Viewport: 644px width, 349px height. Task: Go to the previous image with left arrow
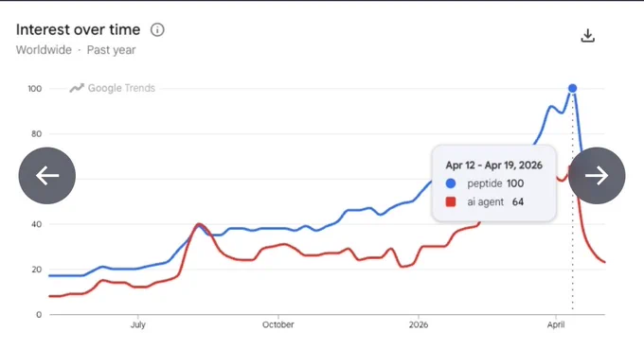click(47, 176)
